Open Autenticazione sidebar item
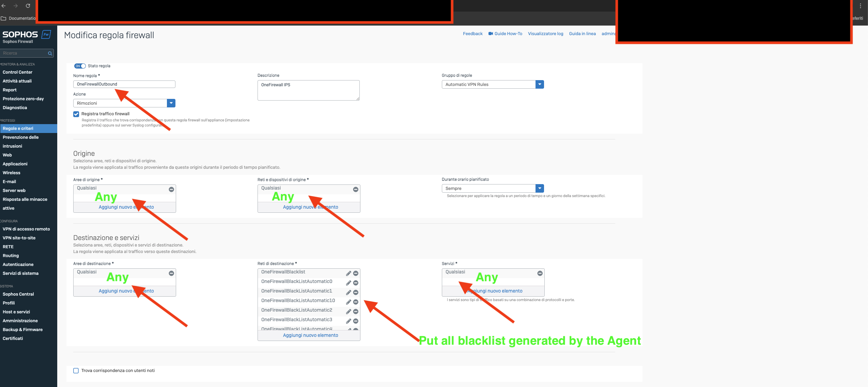868x387 pixels. (18, 265)
